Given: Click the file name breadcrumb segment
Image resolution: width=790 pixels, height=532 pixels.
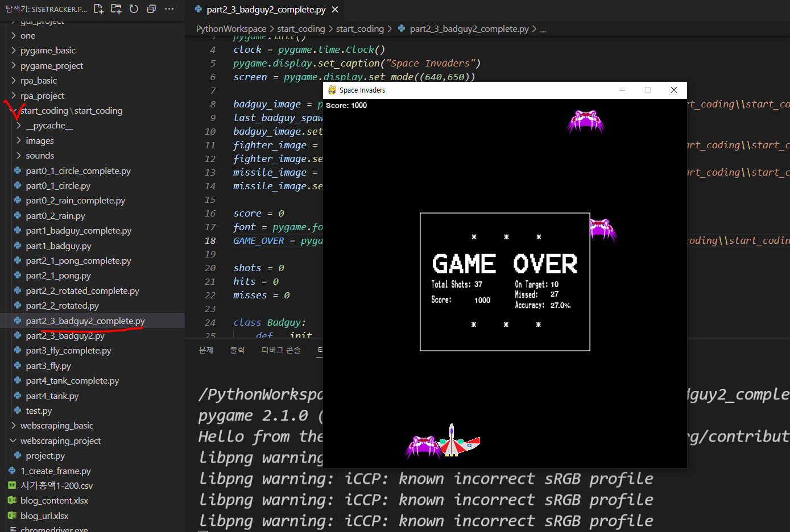Looking at the screenshot, I should (x=469, y=28).
